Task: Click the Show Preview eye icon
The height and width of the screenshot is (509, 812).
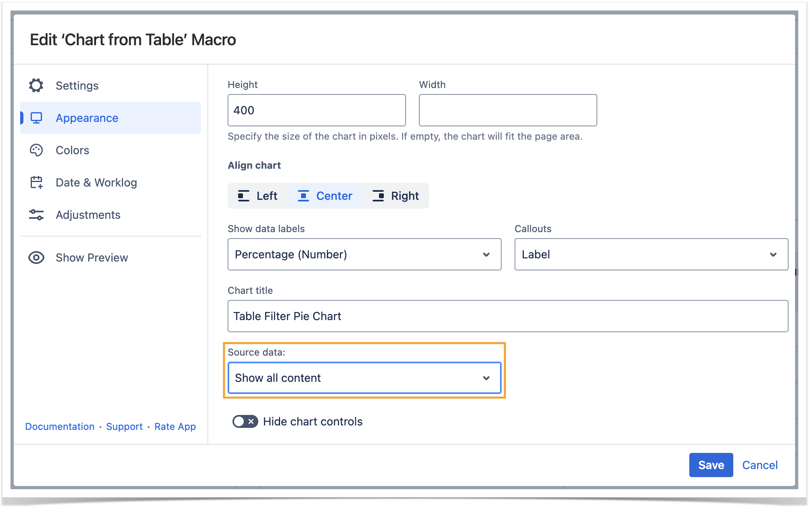Action: 36,258
